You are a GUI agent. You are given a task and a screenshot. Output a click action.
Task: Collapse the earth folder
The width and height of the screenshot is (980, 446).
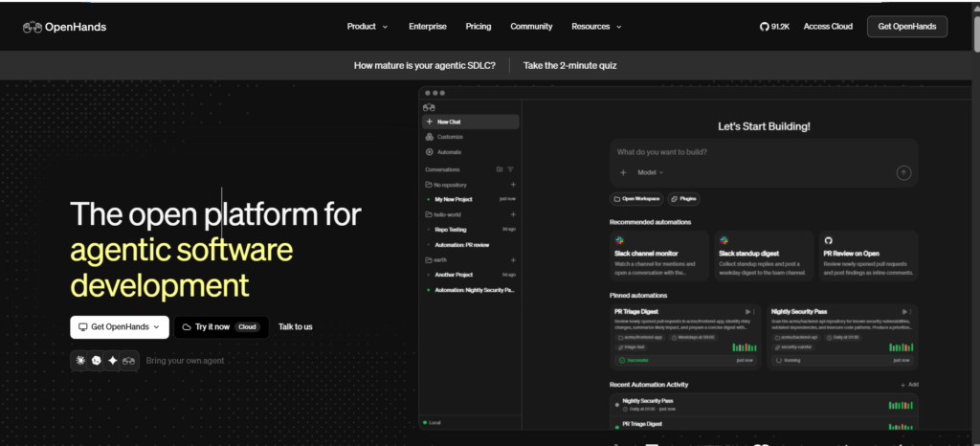[x=435, y=260]
